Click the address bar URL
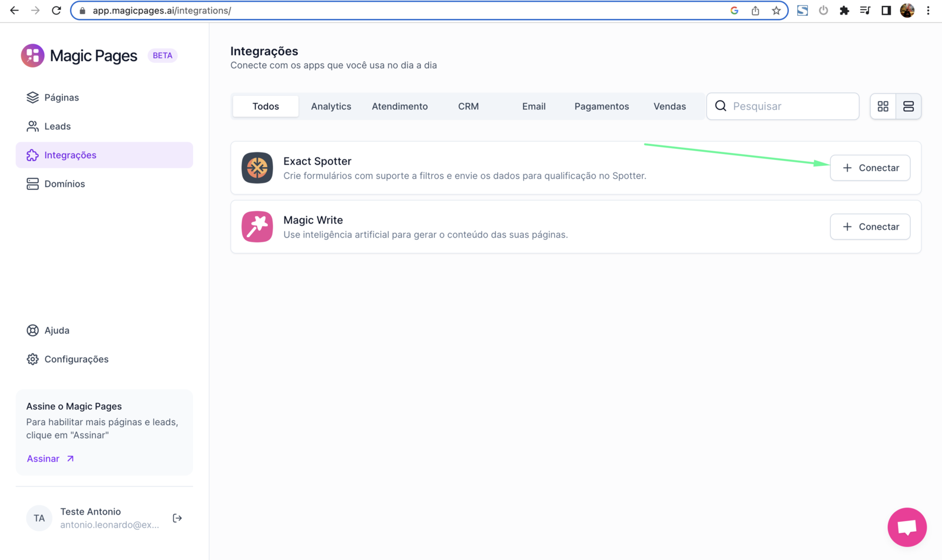Image resolution: width=942 pixels, height=560 pixels. (x=162, y=11)
